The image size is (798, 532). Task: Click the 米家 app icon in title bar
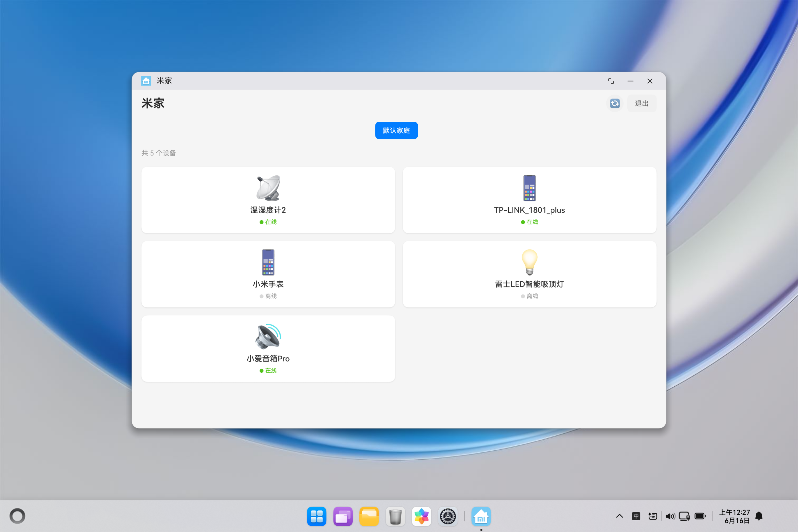[x=146, y=81]
